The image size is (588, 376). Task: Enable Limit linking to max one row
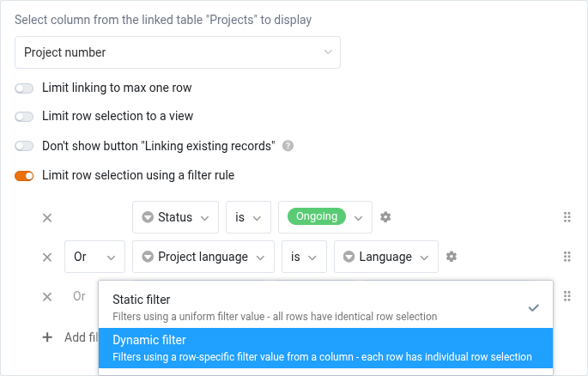pos(24,88)
